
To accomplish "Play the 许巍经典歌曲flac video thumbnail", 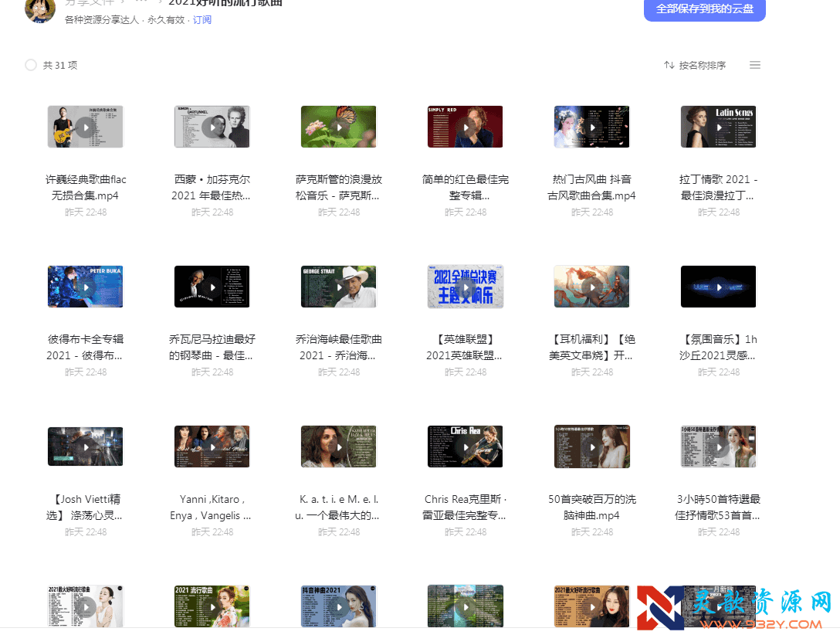I will [x=85, y=127].
